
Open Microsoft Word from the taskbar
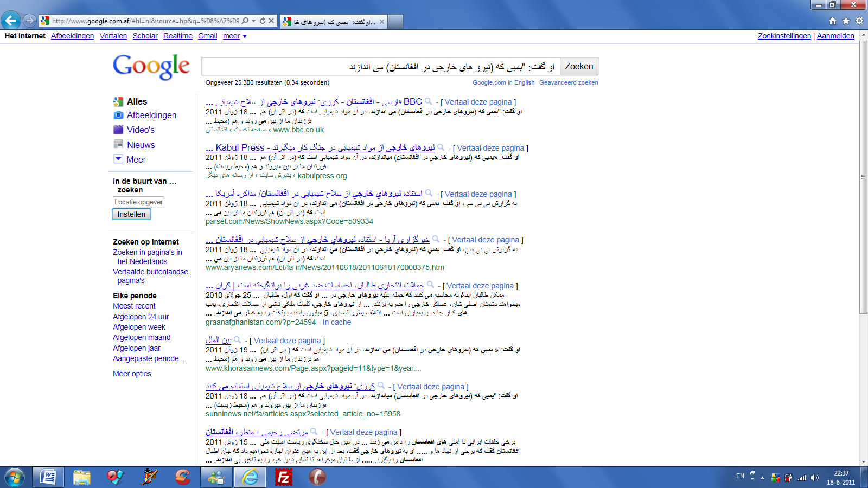coord(48,477)
